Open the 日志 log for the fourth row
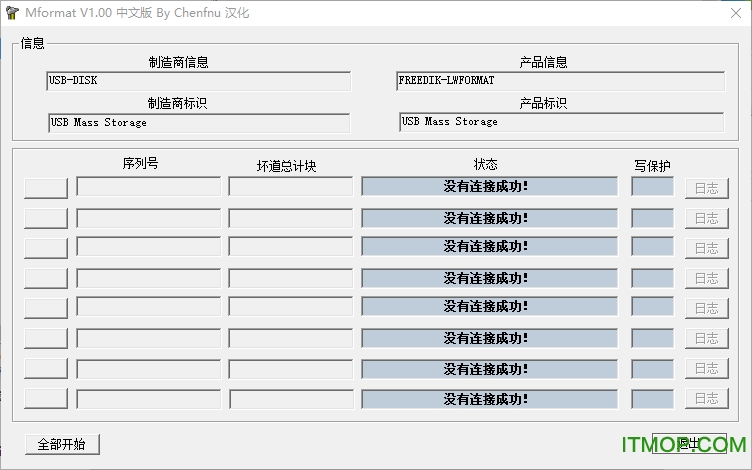The image size is (752, 470). coord(706,279)
